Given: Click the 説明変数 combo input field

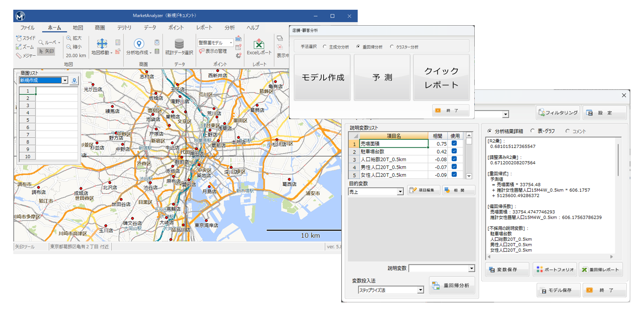Looking at the screenshot, I should tap(438, 268).
